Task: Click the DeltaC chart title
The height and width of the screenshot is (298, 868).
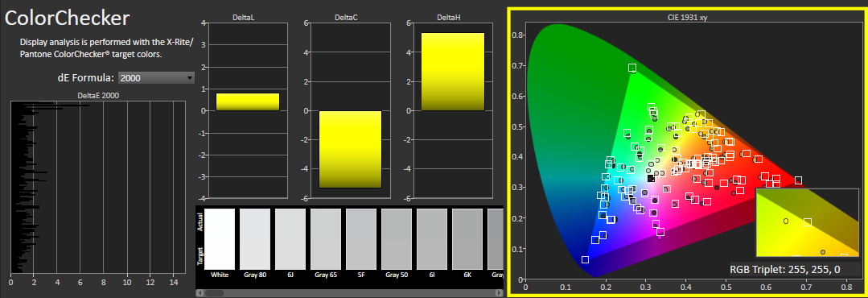Action: click(x=347, y=19)
